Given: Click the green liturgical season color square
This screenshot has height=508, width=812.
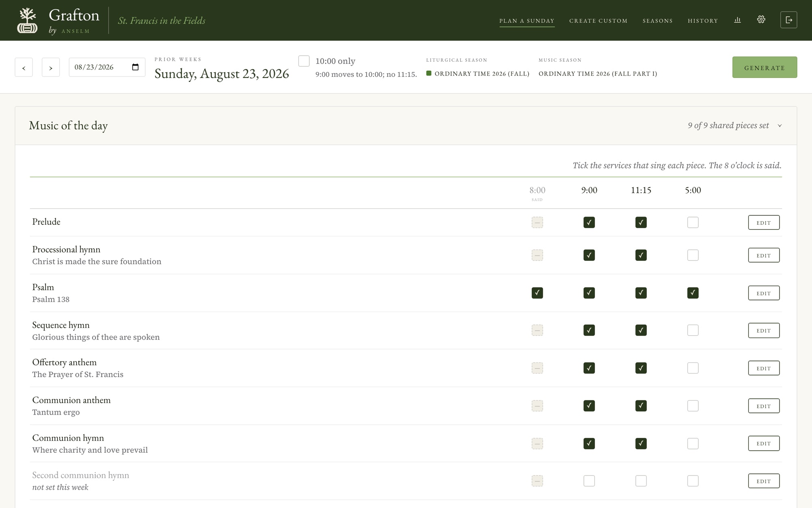Looking at the screenshot, I should tap(429, 73).
